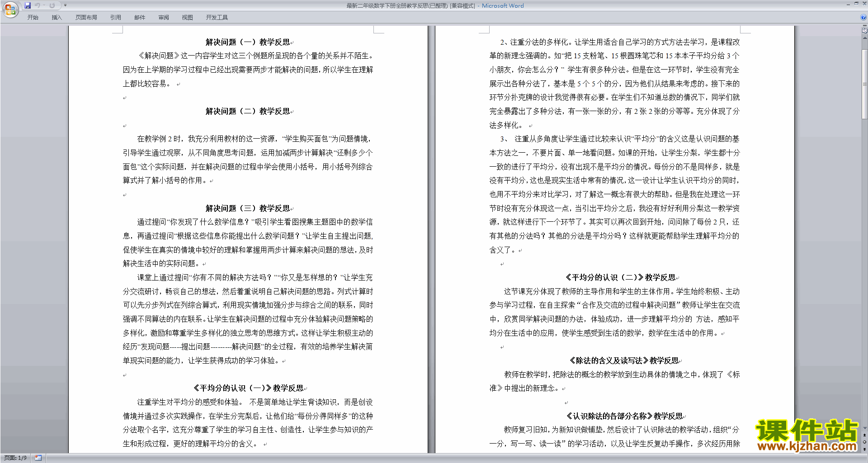Click heading 《平均分的认识（二）》教学反思
The height and width of the screenshot is (463, 868).
click(x=620, y=277)
